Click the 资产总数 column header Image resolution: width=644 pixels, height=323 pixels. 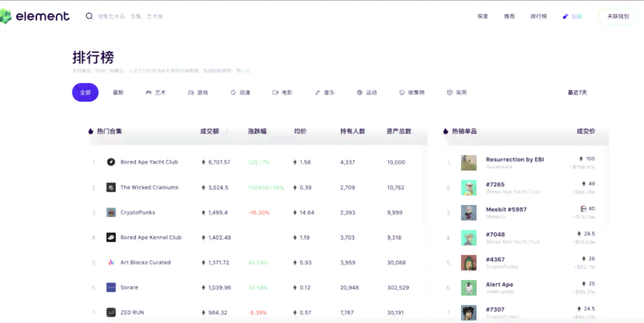(x=399, y=131)
